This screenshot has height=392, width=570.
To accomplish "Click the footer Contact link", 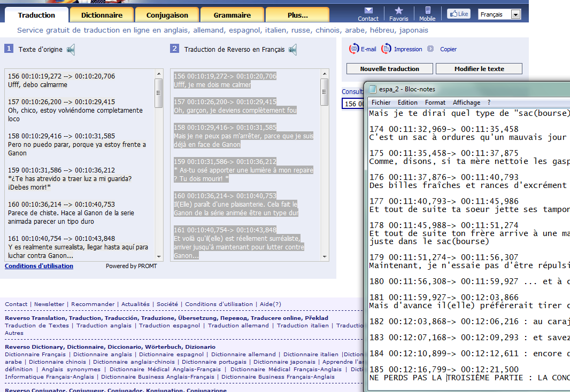I will coord(16,304).
